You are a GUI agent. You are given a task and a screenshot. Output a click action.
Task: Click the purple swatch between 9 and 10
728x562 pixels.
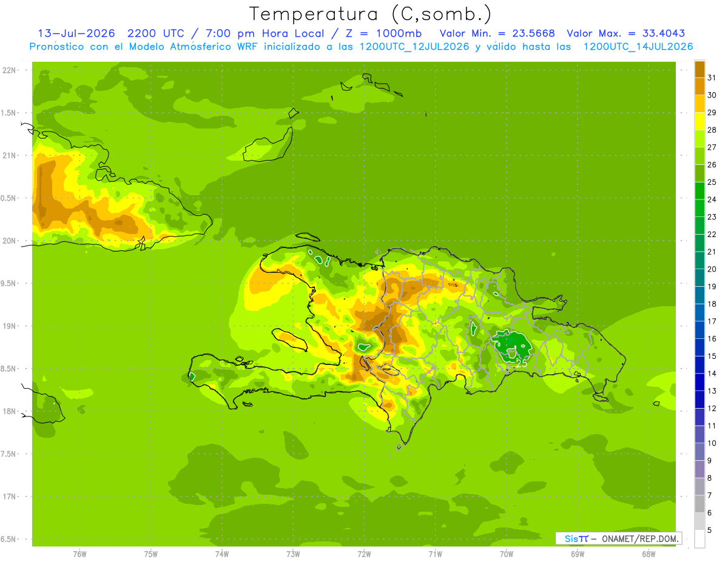click(x=699, y=452)
